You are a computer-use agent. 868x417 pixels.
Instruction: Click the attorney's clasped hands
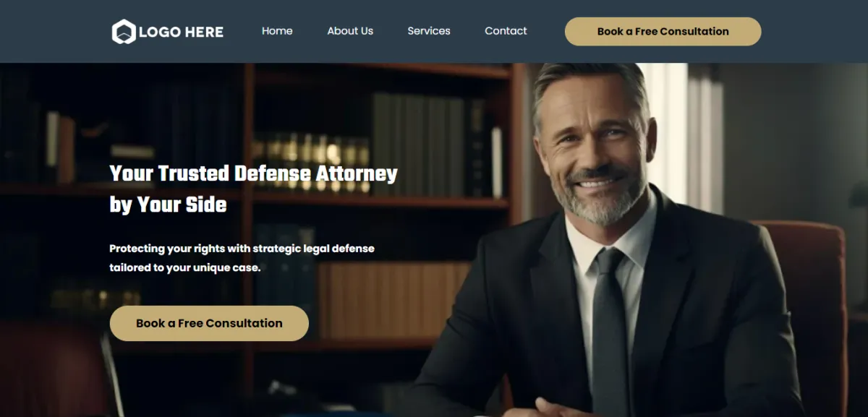tap(557, 408)
